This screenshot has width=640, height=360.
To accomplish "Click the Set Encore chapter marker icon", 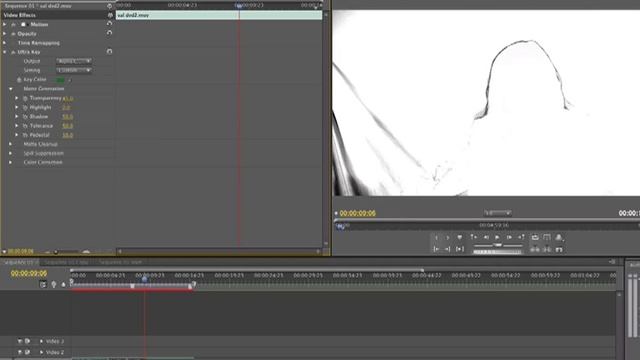I will tap(53, 284).
